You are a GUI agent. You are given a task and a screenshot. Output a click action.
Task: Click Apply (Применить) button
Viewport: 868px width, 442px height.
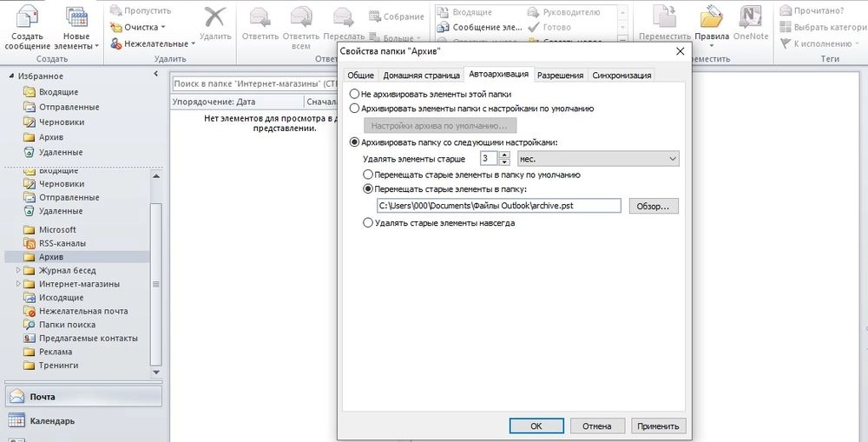click(658, 426)
